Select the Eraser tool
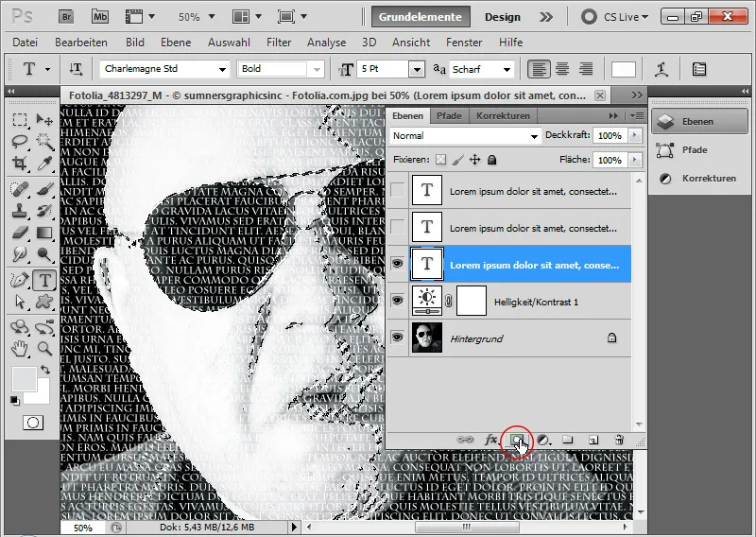The height and width of the screenshot is (537, 756). [x=20, y=233]
